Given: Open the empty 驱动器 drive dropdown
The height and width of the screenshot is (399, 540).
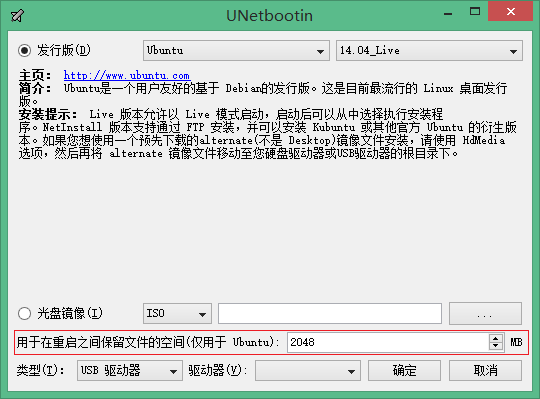Looking at the screenshot, I should (x=308, y=371).
